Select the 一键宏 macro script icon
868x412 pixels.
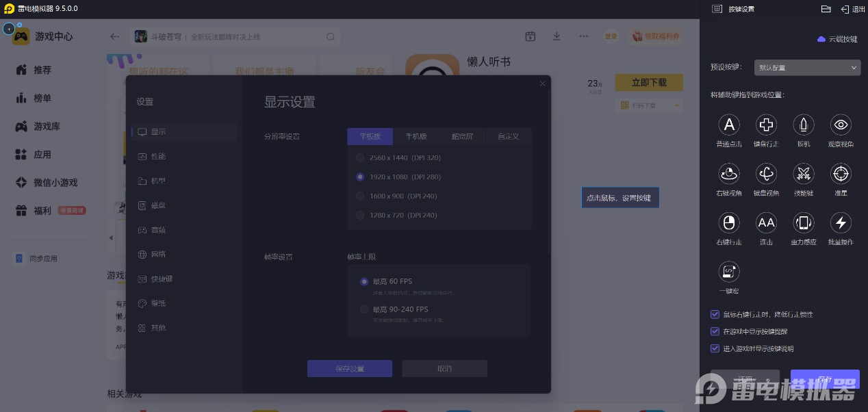click(x=729, y=272)
